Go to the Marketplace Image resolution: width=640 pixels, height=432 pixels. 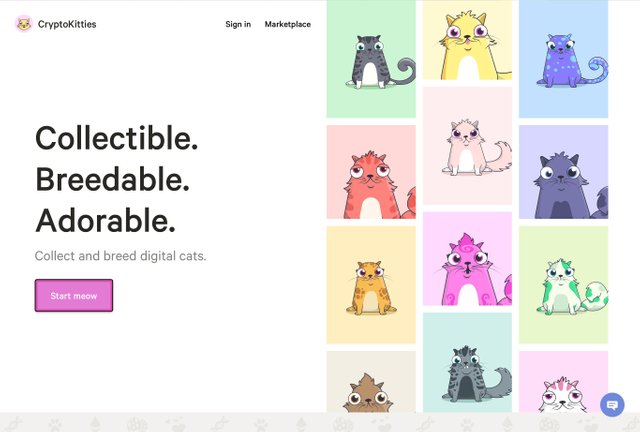pos(288,24)
